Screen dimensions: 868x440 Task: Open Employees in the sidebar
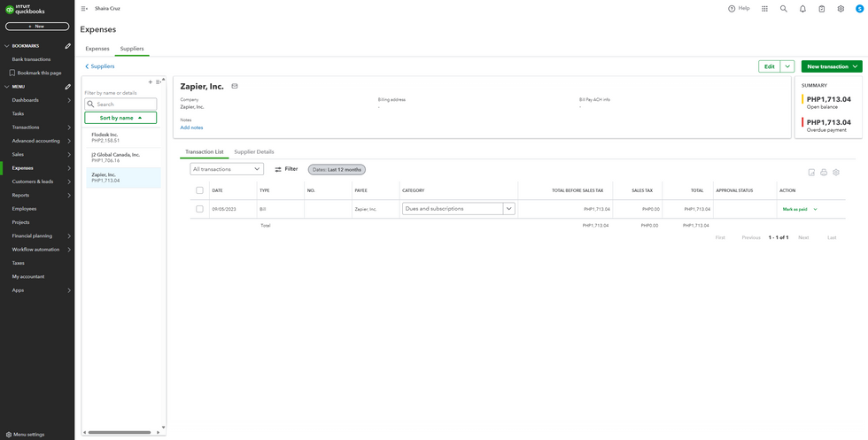(x=25, y=209)
